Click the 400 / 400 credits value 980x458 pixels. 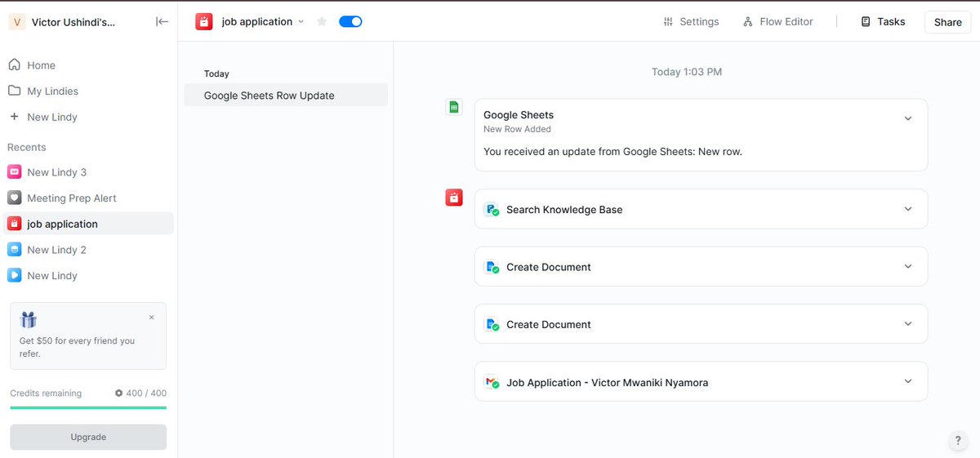click(146, 394)
